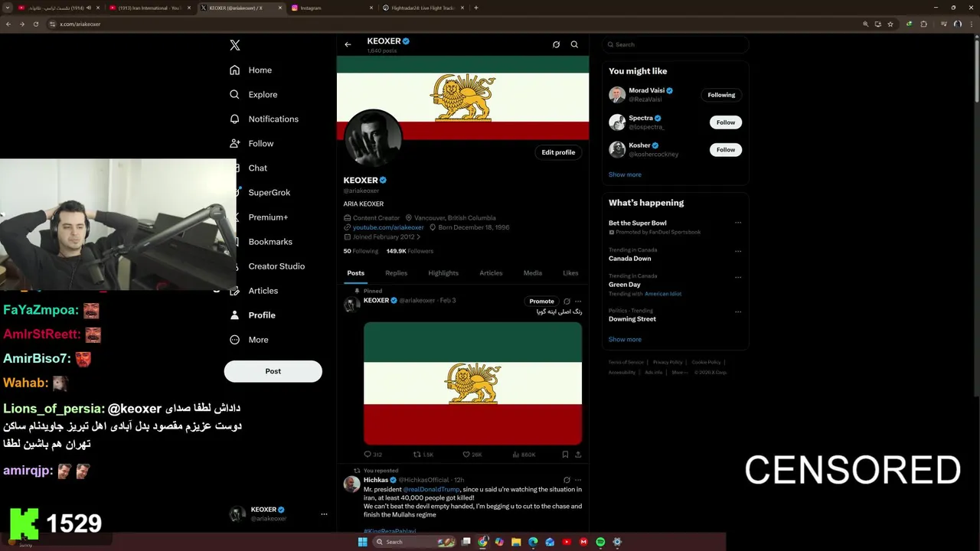This screenshot has width=980, height=551.
Task: Select the Posts tab
Action: pyautogui.click(x=356, y=273)
